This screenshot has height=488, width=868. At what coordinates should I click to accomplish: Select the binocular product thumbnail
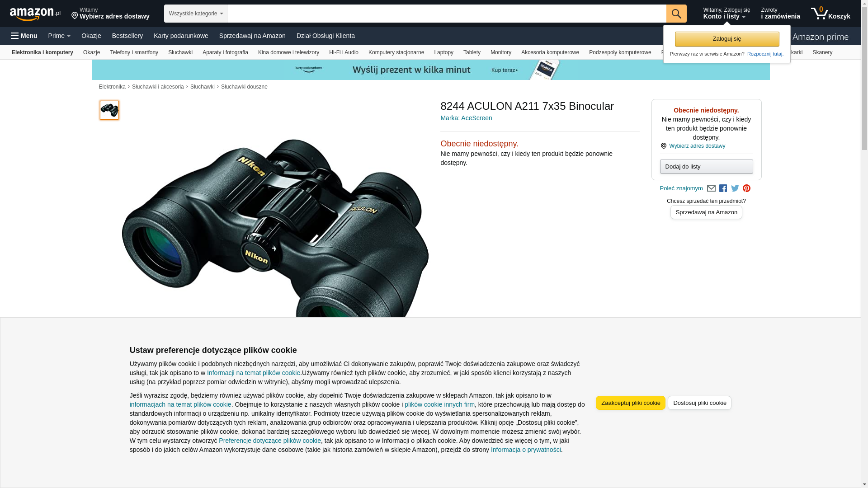pos(109,110)
